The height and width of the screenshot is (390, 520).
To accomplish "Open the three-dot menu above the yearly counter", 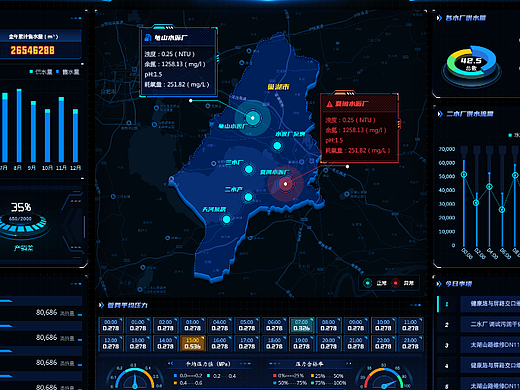I will click(76, 18).
